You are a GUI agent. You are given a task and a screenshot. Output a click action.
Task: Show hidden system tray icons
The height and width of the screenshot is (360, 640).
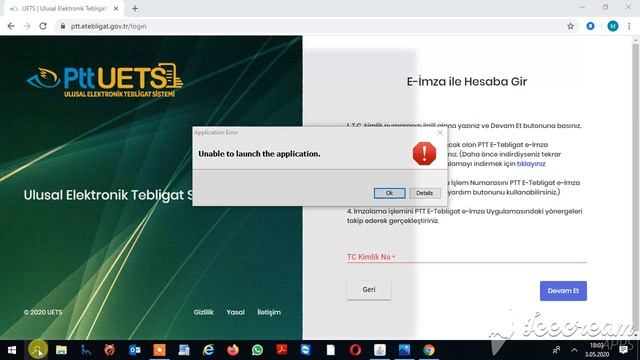[x=574, y=350]
